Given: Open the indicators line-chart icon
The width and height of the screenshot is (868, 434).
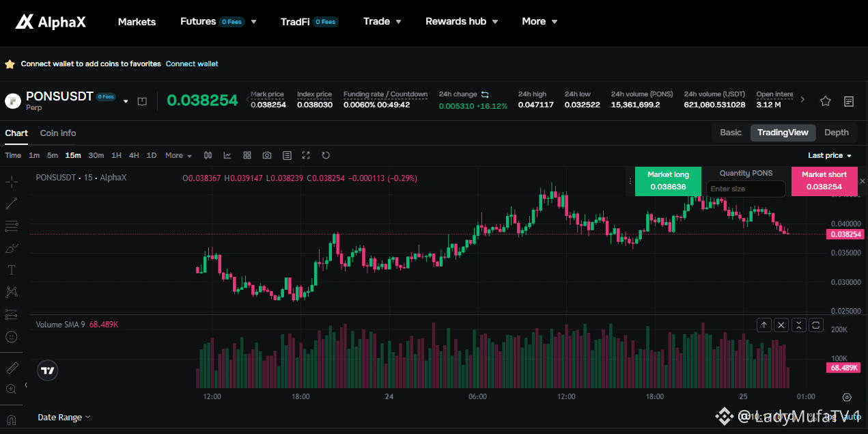Looking at the screenshot, I should tap(227, 155).
